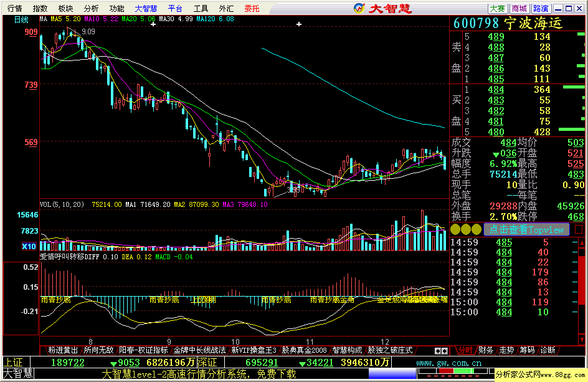The image size is (588, 382).
Task: Click the tick list scroll-up arrow
Action: 582,242
